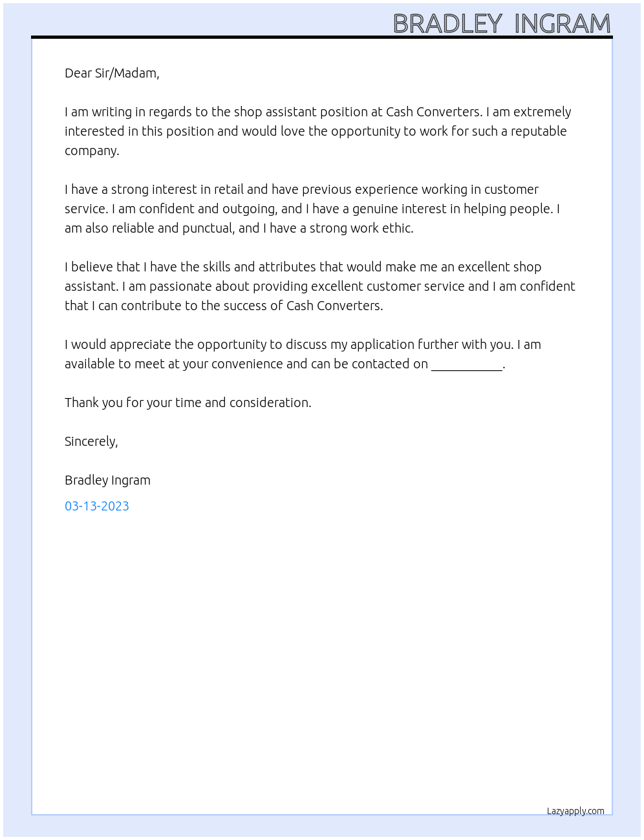Image resolution: width=644 pixels, height=840 pixels.
Task: Click "Thank you for your time and consideration."
Action: (188, 403)
